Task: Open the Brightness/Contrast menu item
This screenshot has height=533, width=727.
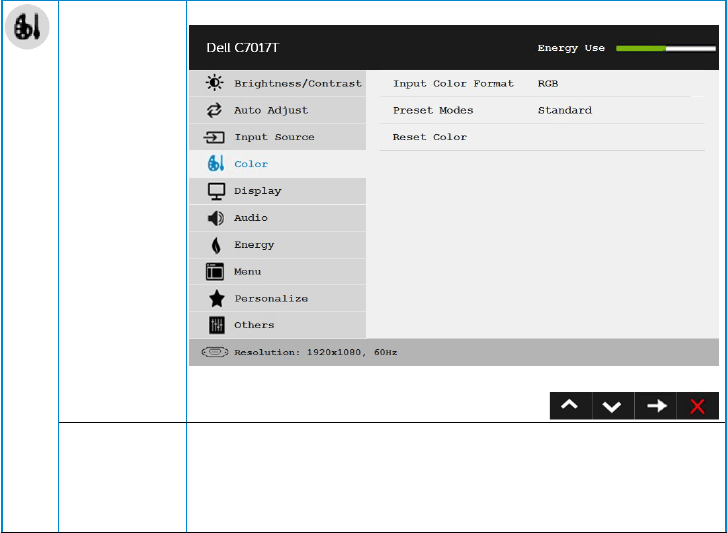Action: tap(277, 83)
